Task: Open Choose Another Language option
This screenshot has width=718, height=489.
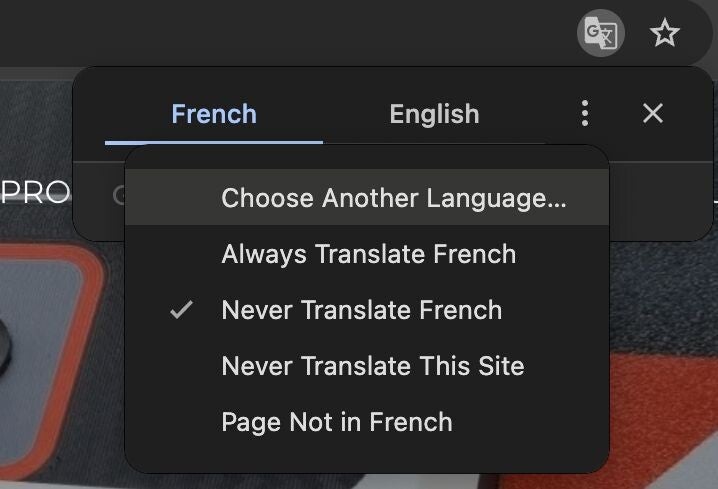Action: pos(393,198)
